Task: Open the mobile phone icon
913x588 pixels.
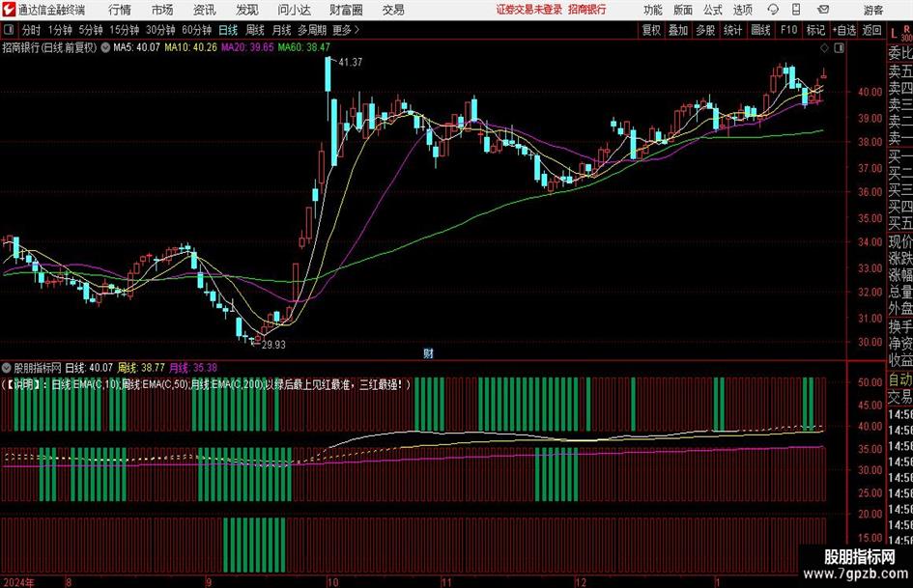Action: click(796, 10)
